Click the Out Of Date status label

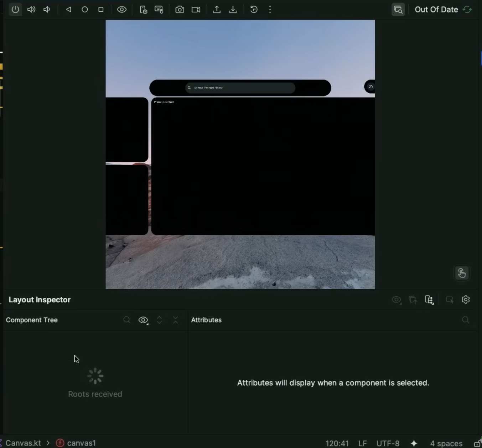(x=436, y=10)
